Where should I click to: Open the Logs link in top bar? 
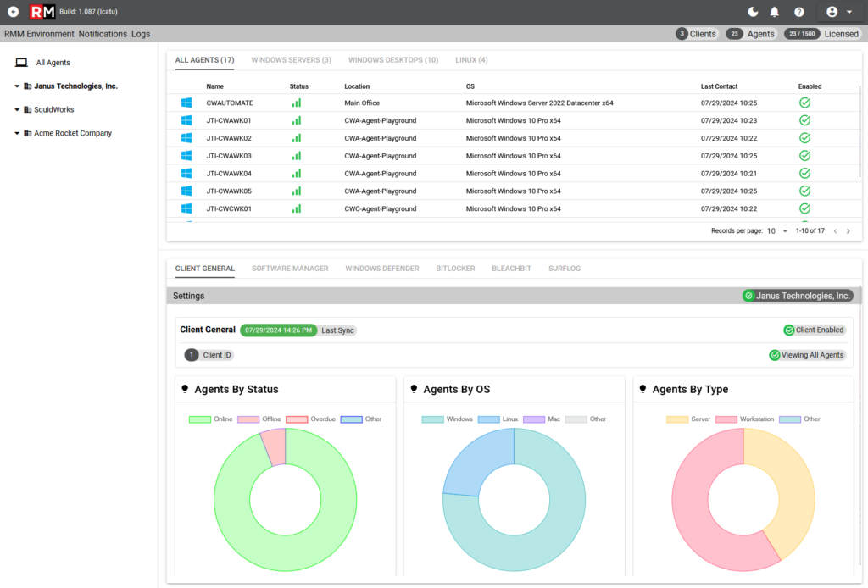pyautogui.click(x=141, y=34)
